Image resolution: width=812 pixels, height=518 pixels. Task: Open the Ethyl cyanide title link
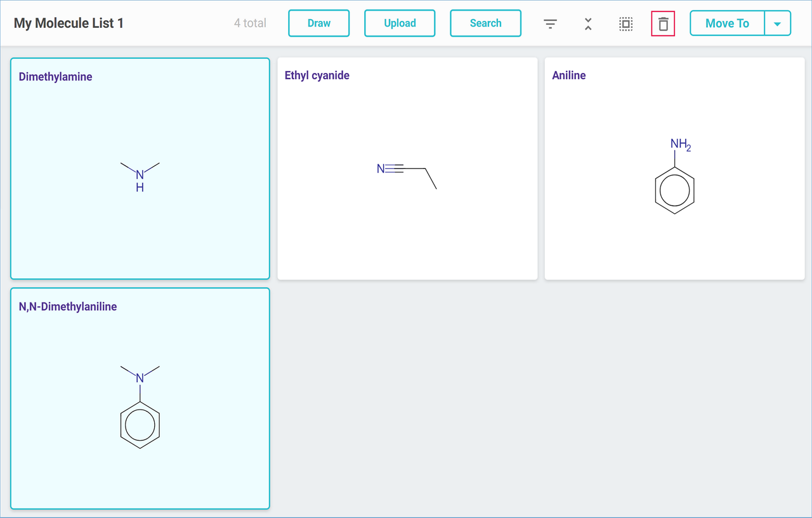(x=317, y=75)
